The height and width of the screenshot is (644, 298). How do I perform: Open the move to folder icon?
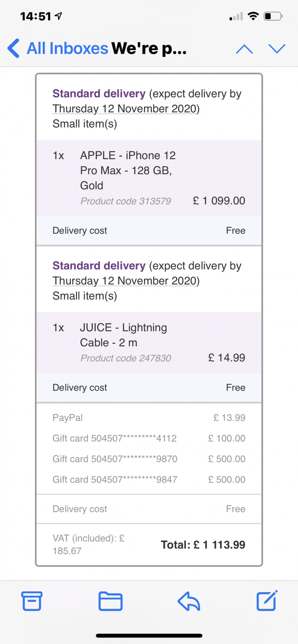pos(110,601)
